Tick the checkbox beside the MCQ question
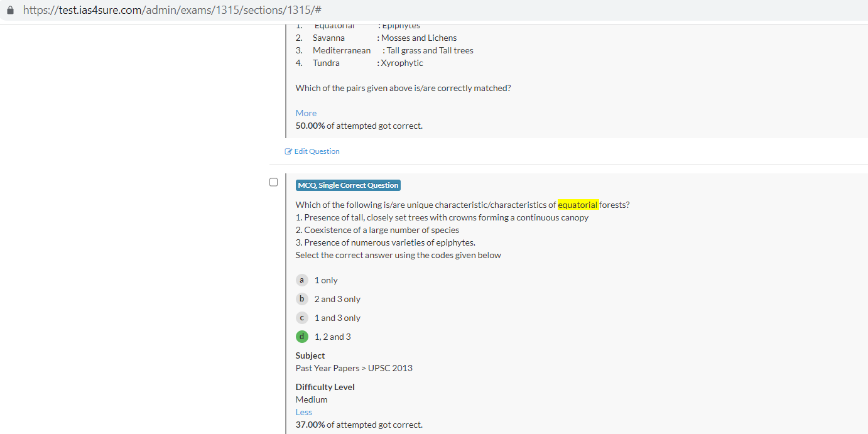This screenshot has width=868, height=434. (x=273, y=182)
